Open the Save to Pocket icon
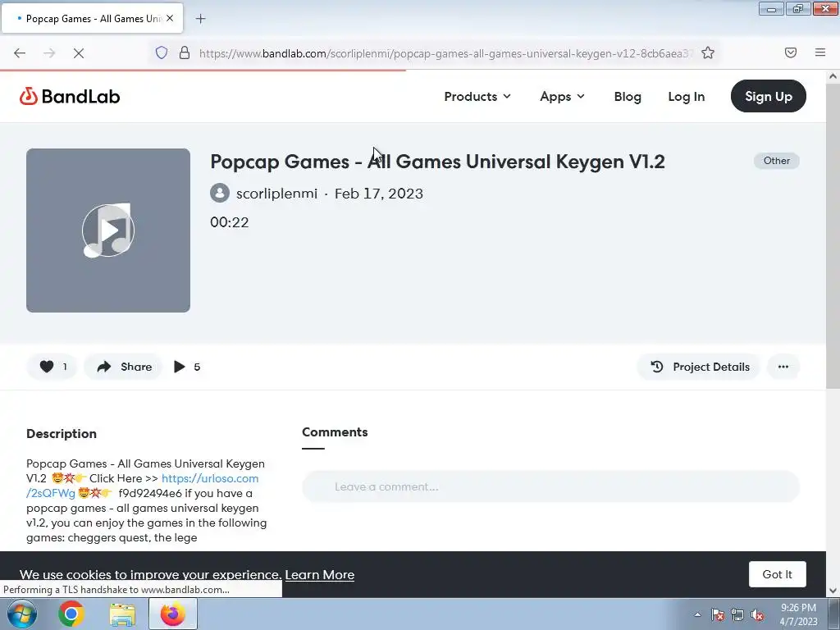840x630 pixels. click(x=791, y=52)
